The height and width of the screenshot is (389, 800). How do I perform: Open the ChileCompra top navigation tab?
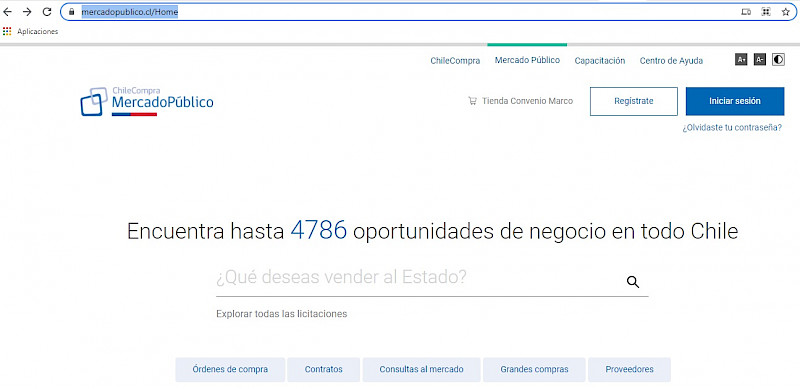click(x=455, y=61)
